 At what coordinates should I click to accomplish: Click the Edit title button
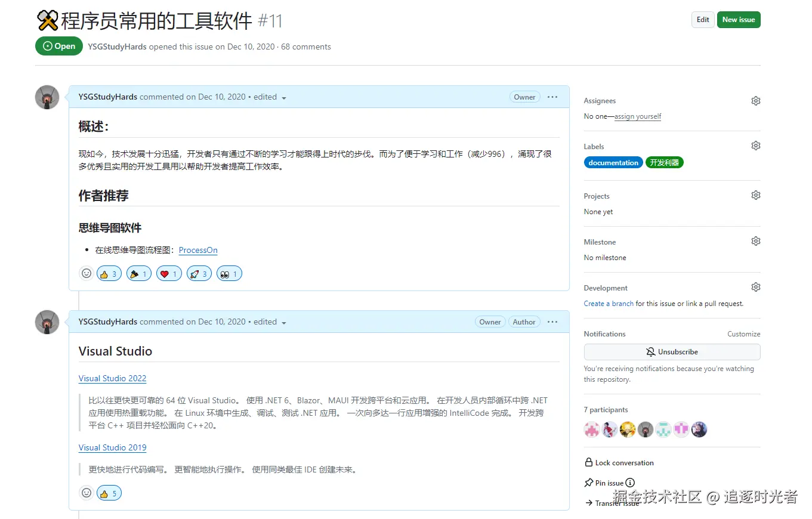(703, 20)
